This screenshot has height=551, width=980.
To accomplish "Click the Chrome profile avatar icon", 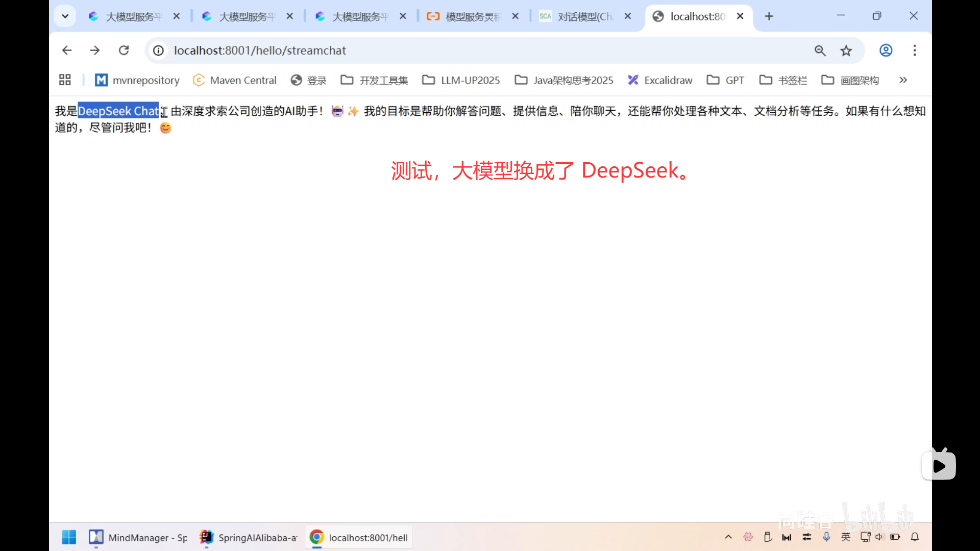I will click(886, 51).
